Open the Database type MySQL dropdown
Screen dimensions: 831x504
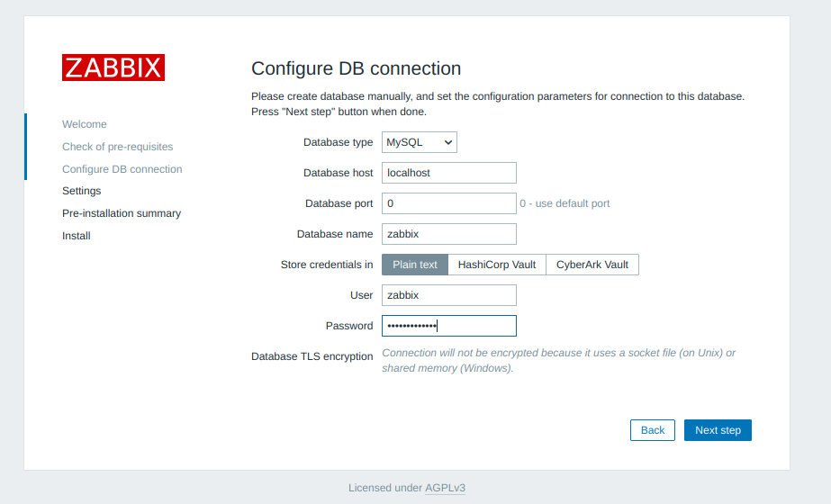[419, 142]
